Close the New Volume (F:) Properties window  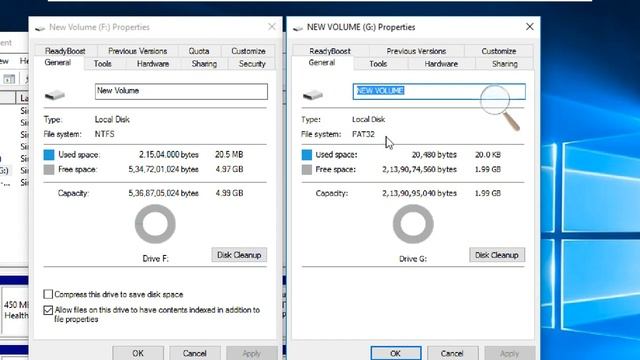[x=272, y=27]
